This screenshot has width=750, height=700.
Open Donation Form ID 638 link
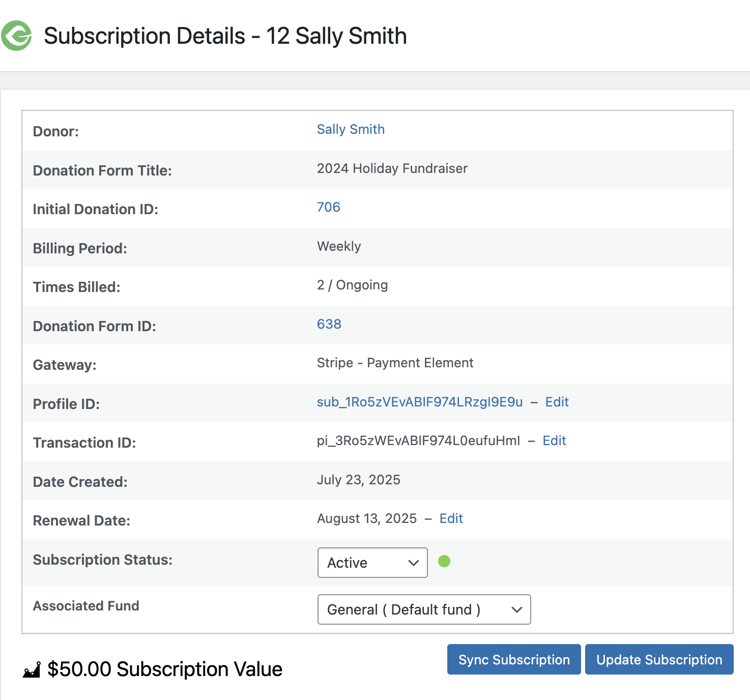(x=329, y=324)
